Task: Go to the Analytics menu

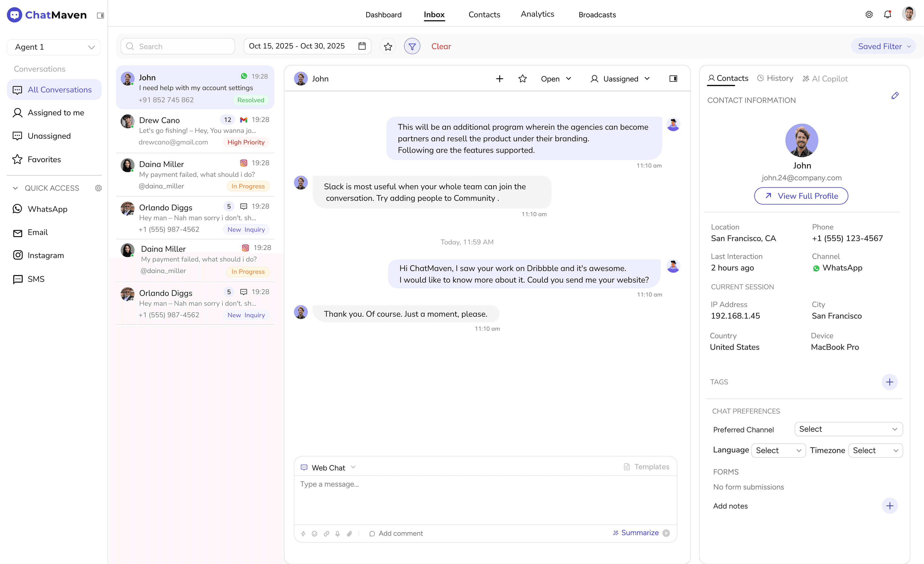Action: pyautogui.click(x=537, y=14)
